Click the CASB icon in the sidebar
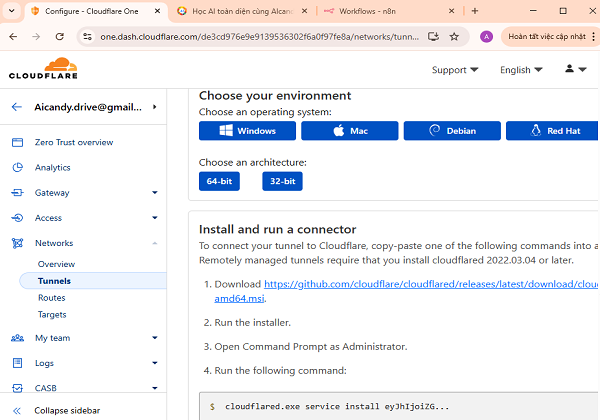 (17, 388)
